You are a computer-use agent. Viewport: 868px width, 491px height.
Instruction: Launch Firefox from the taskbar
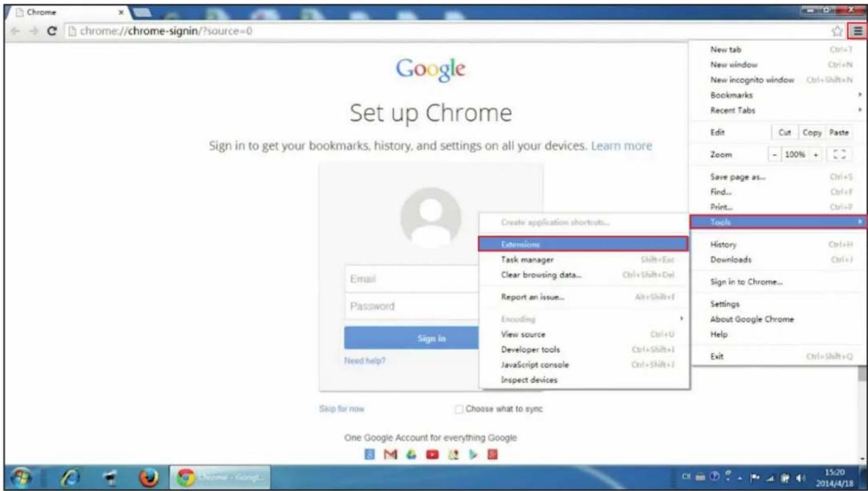(148, 478)
